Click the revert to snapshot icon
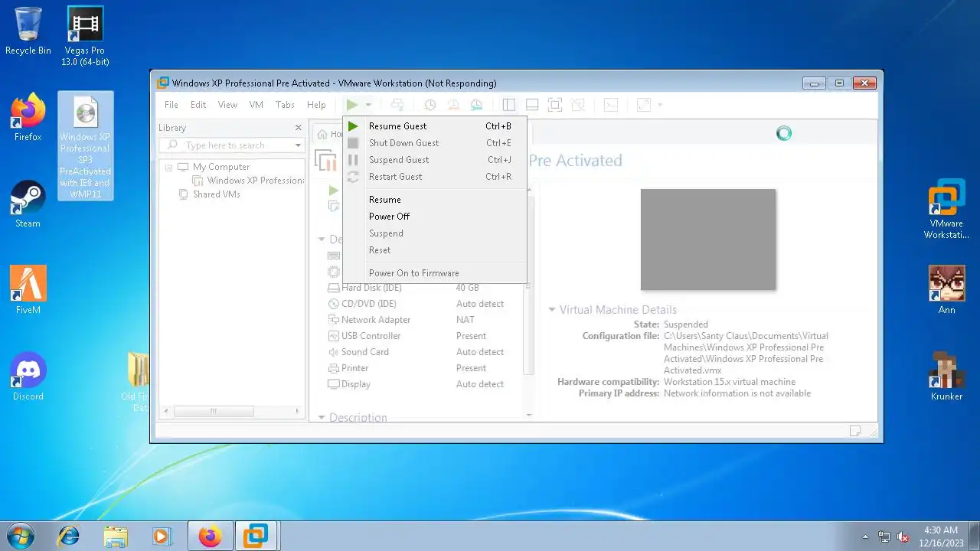980x551 pixels. 453,105
